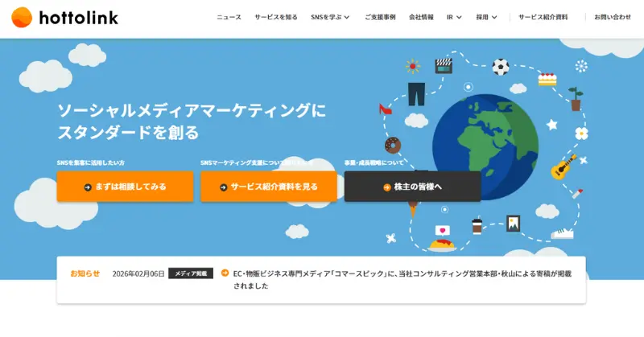Click the film clapperboard icon
The height and width of the screenshot is (337, 644).
tap(444, 66)
